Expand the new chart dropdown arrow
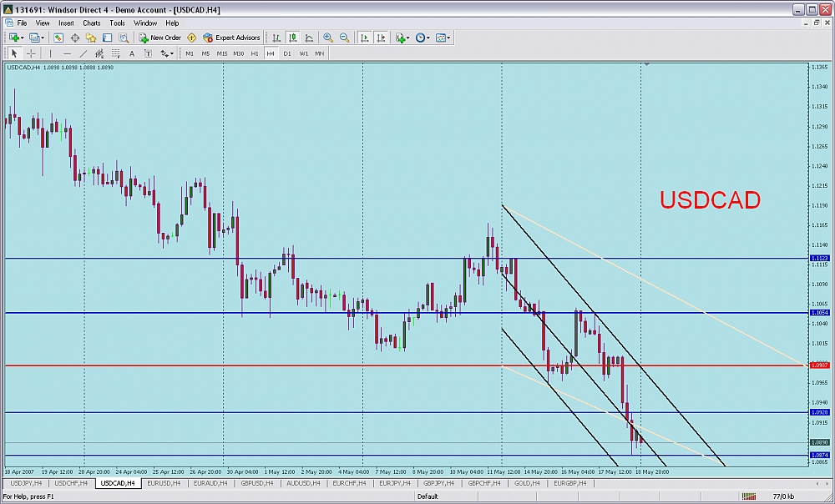The height and width of the screenshot is (504, 835). (x=22, y=38)
